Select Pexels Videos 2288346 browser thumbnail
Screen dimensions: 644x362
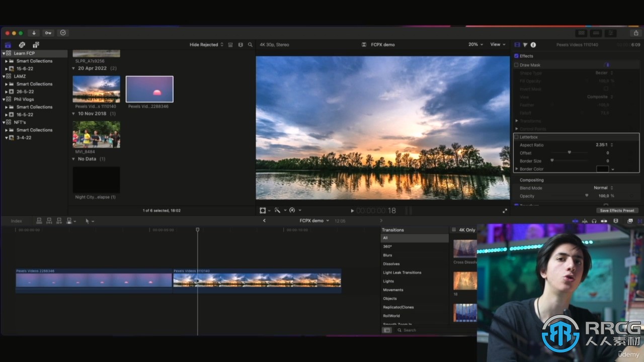point(149,89)
